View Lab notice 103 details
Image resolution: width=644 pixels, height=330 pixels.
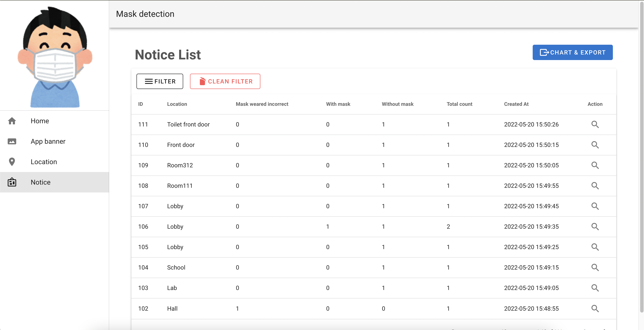[595, 288]
